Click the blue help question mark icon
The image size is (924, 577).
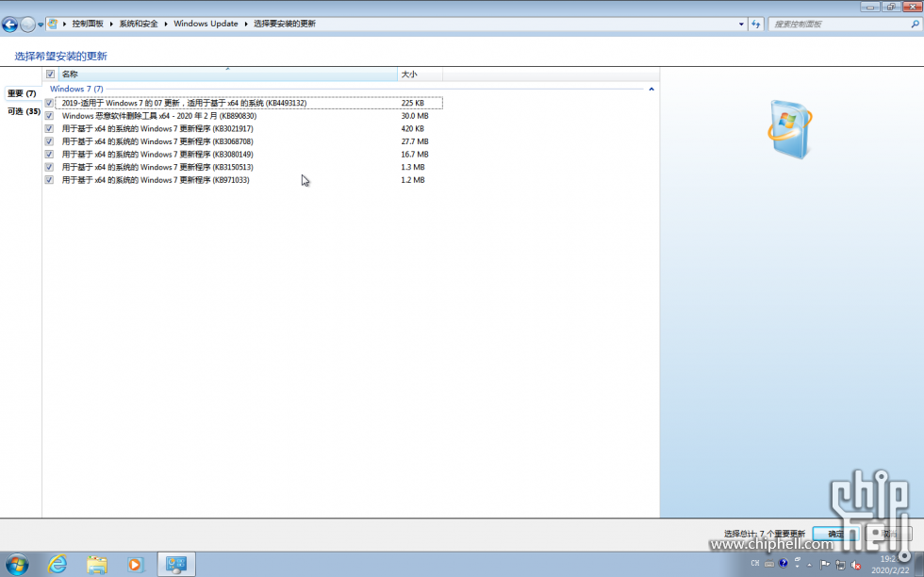(x=784, y=564)
